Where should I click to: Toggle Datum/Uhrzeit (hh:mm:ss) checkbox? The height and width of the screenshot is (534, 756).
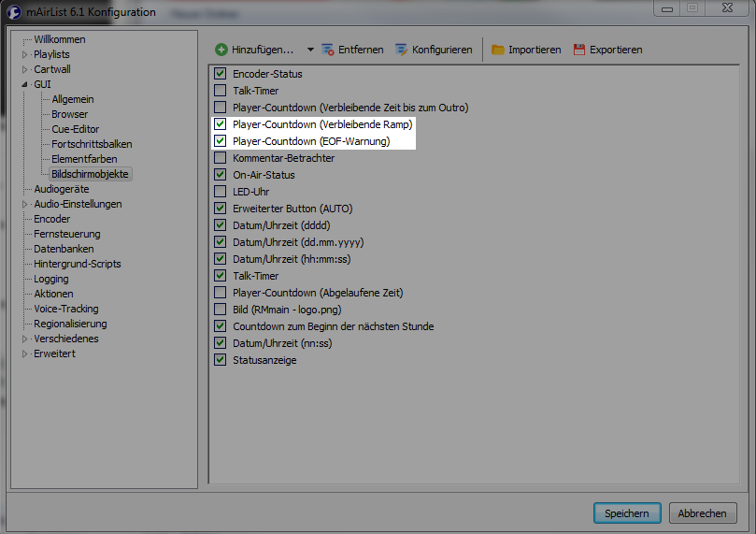pyautogui.click(x=221, y=259)
